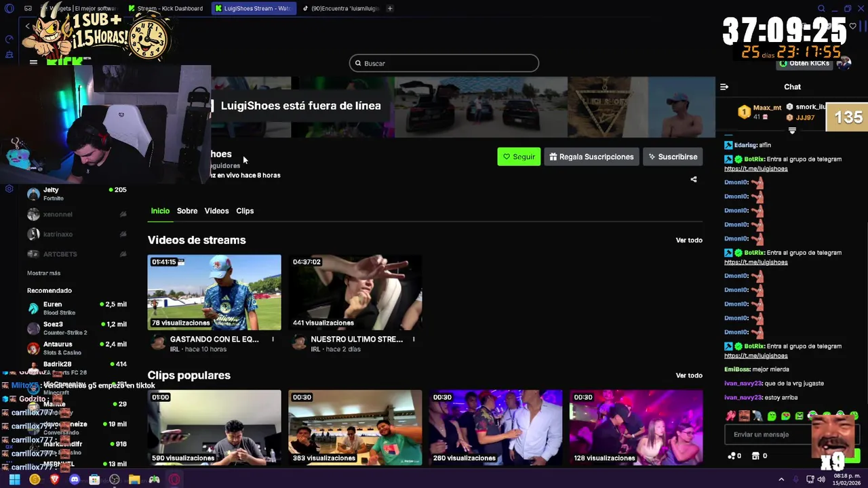The image size is (868, 488).
Task: Play the clip with 383 visualizaciones
Action: click(355, 428)
